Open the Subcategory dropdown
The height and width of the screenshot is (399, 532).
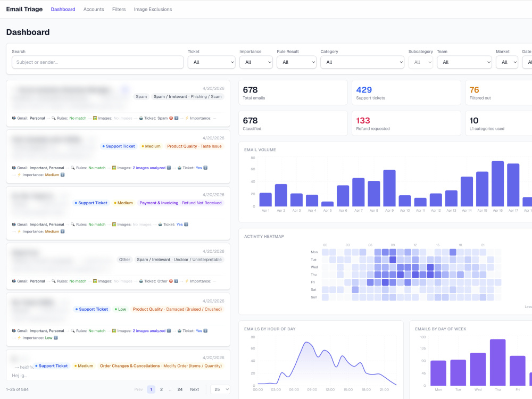(x=421, y=62)
